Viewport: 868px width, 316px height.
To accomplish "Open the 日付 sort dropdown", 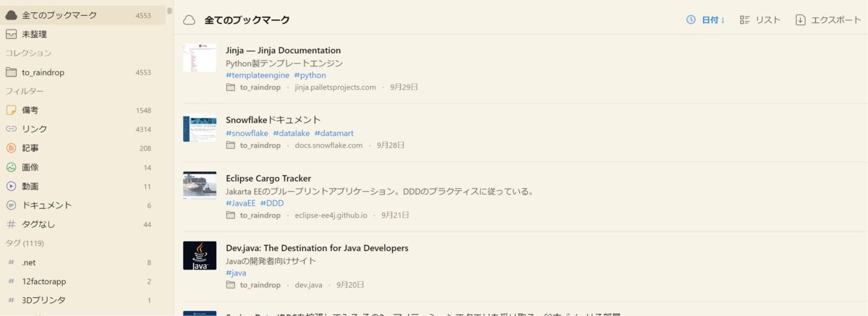I will (x=705, y=20).
